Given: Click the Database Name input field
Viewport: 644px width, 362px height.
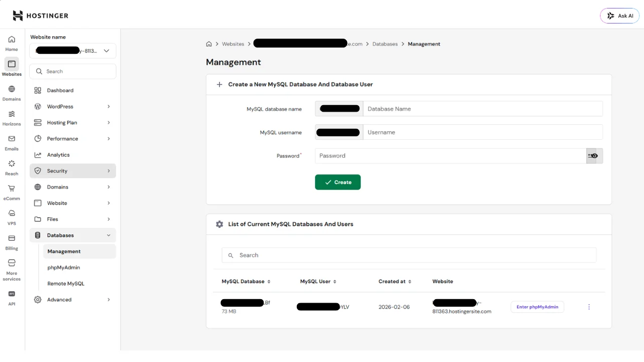Looking at the screenshot, I should click(482, 109).
